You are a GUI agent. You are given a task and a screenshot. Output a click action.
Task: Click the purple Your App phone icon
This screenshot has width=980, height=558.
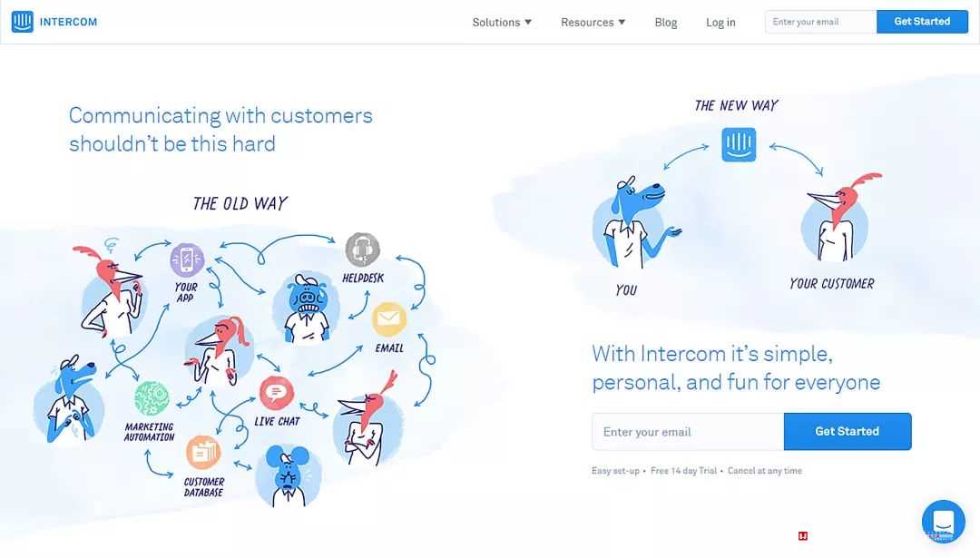point(187,259)
